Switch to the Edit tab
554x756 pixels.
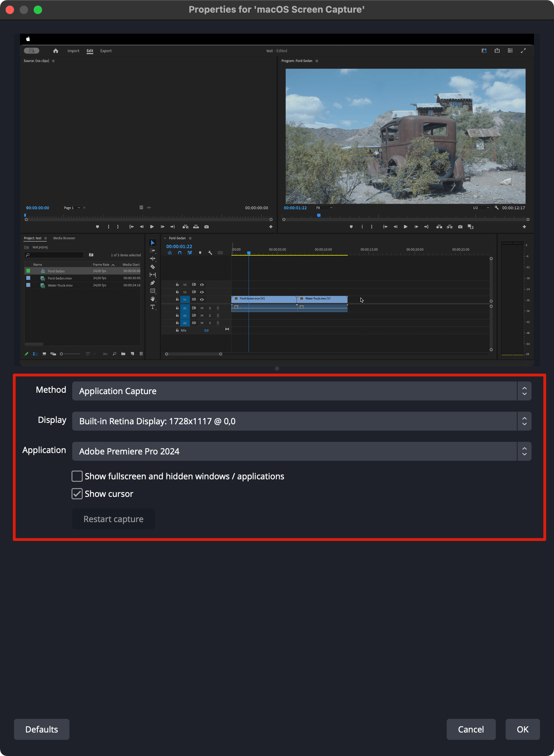coord(90,51)
